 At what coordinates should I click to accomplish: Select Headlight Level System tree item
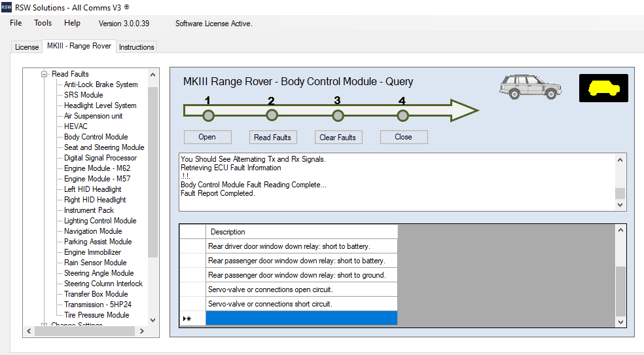(x=100, y=105)
